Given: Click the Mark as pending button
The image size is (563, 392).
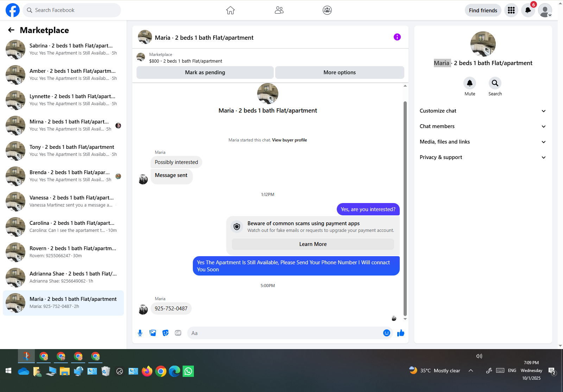Looking at the screenshot, I should [205, 72].
